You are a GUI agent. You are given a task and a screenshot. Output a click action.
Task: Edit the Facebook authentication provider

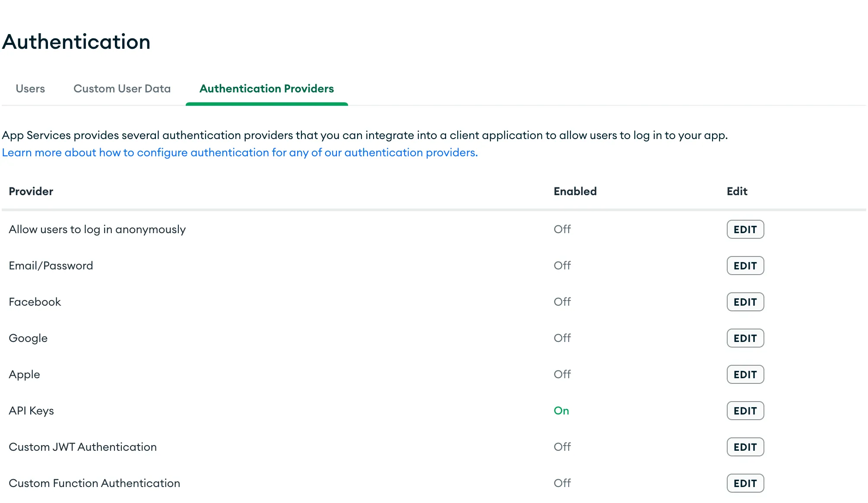[x=745, y=302]
